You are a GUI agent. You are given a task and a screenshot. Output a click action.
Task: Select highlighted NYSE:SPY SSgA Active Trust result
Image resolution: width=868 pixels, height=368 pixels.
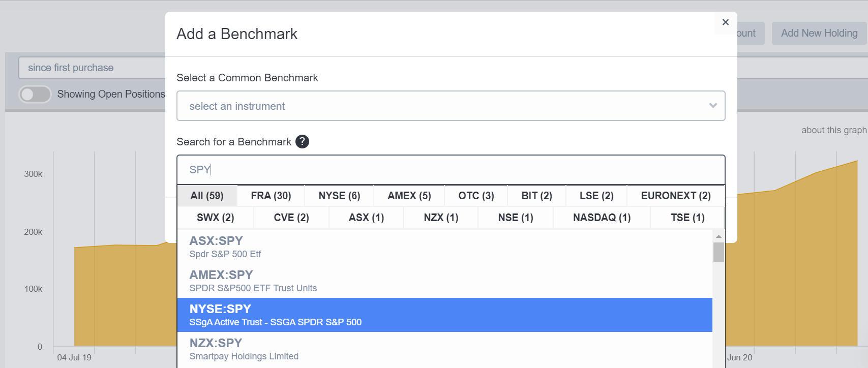[445, 315]
